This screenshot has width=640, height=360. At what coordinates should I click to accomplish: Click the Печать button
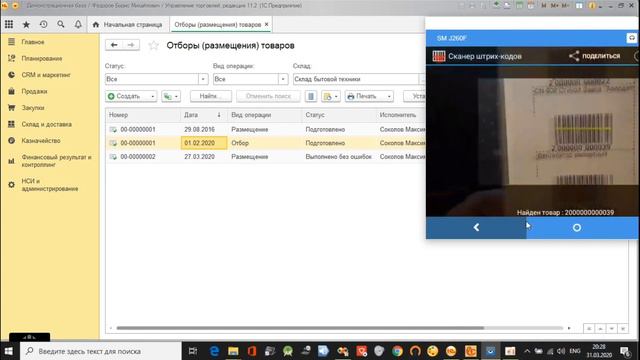365,96
